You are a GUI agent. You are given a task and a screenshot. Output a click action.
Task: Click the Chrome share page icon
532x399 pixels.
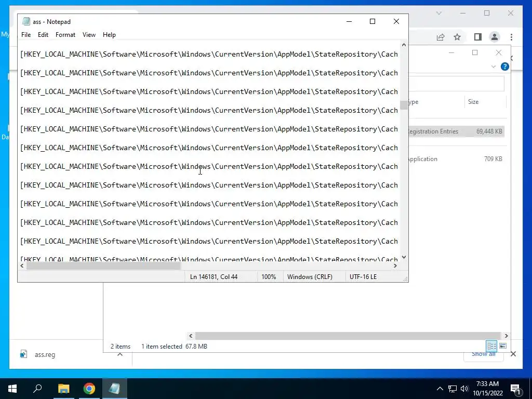(441, 37)
